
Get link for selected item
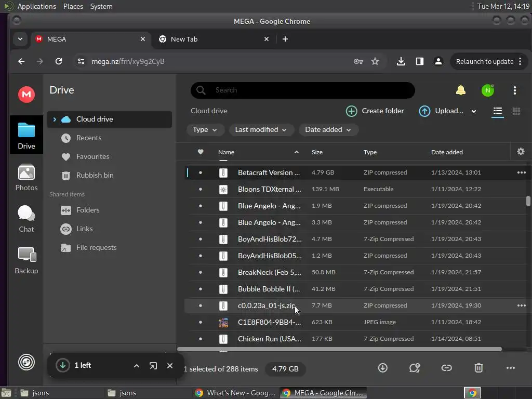[446, 368]
